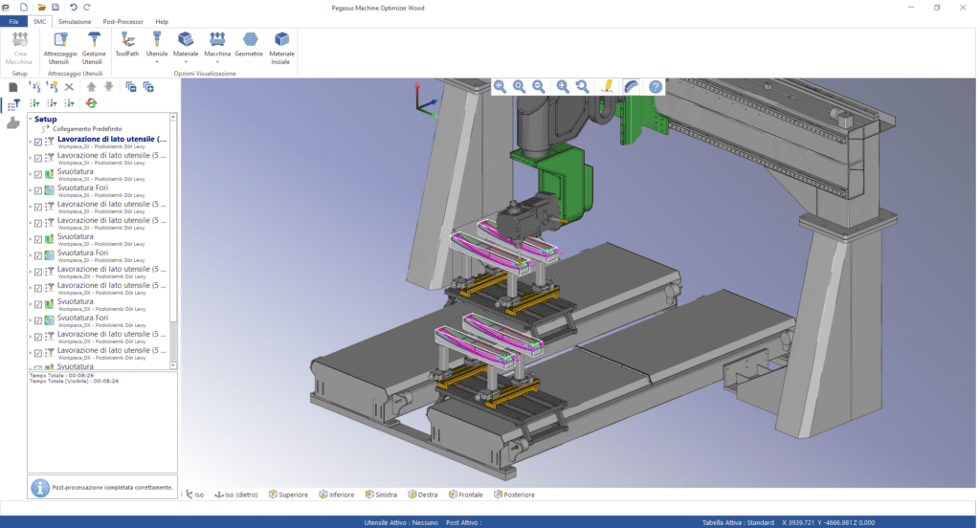980x528 pixels.
Task: Click the move up arrow icon
Action: [x=91, y=87]
